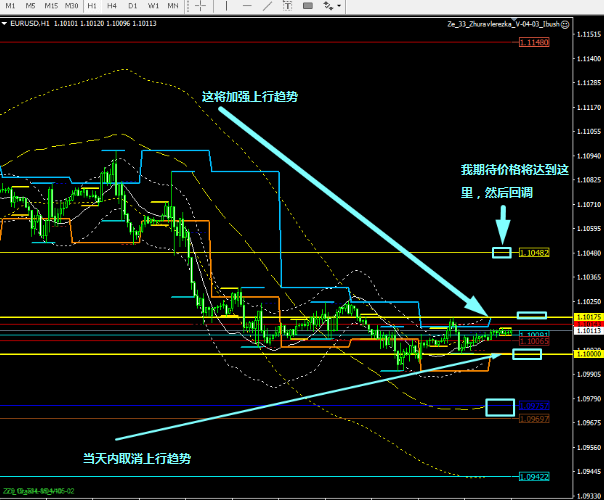This screenshot has height=500, width=604.
Task: Select the cyan rectangle next to 1.10482
Action: (x=502, y=252)
